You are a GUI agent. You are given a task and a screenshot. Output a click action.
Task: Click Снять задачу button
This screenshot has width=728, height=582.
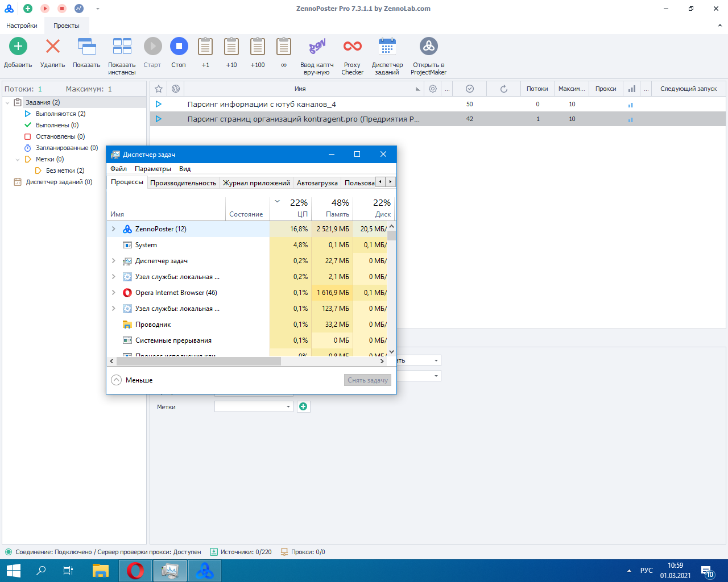367,380
